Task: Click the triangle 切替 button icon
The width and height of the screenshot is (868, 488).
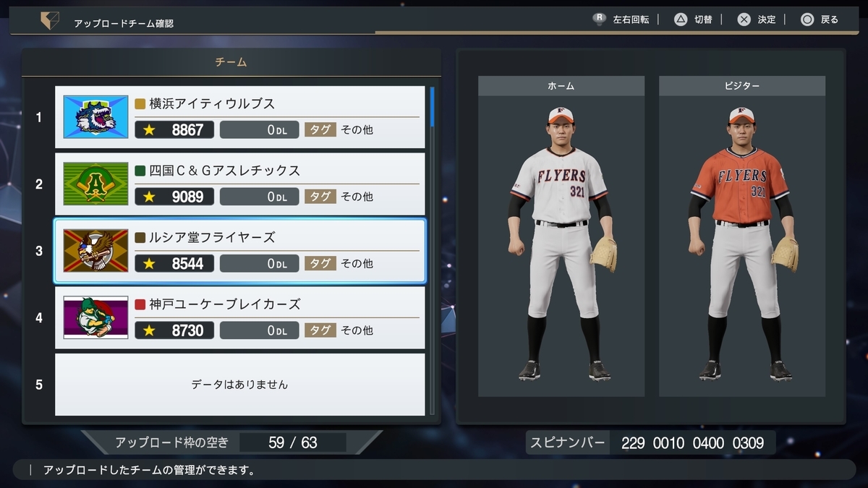Action: 680,20
